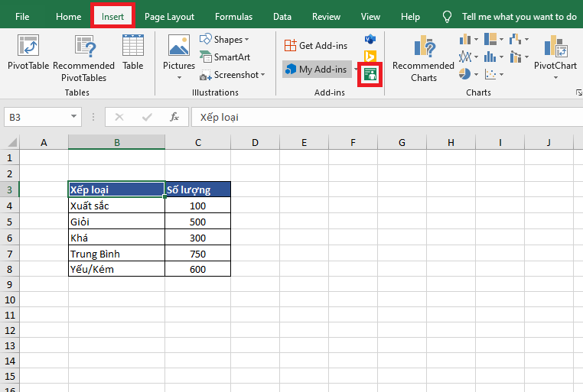The image size is (583, 392).
Task: Click the Insert Function fx button
Action: [174, 117]
